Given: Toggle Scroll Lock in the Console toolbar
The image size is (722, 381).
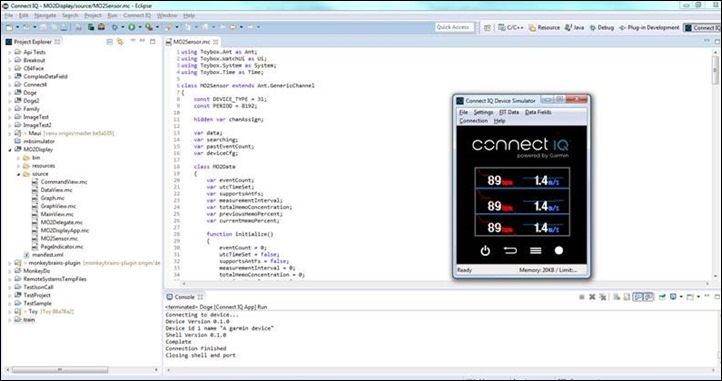Looking at the screenshot, I should click(627, 297).
